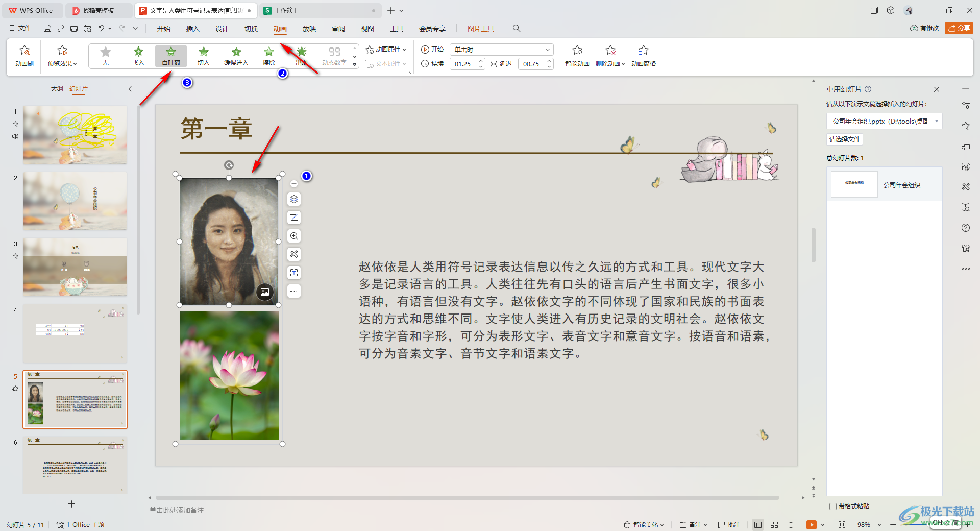Switch to Outline (大纲) panel view

[57, 89]
